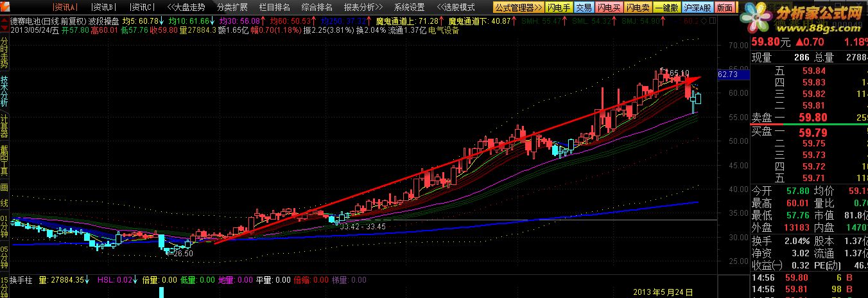Image resolution: width=868 pixels, height=298 pixels.
Task: Toggle the 收益(一) quarter label
Action: (767, 265)
